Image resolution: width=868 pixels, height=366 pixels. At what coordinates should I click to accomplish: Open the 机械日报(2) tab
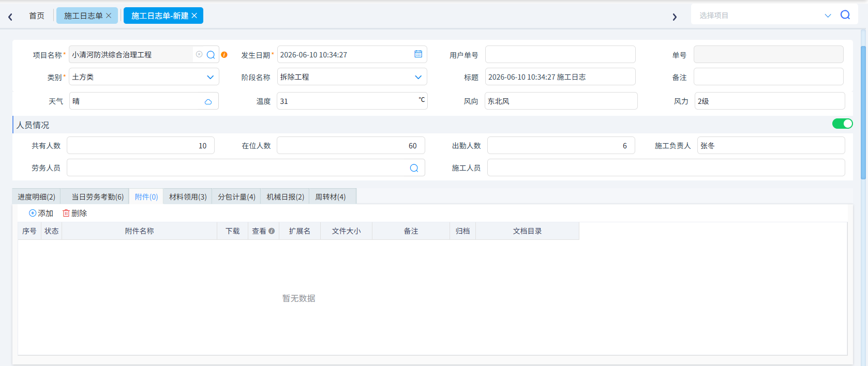285,197
